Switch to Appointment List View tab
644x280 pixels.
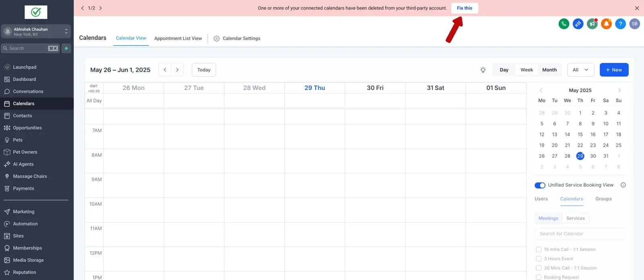pos(178,39)
